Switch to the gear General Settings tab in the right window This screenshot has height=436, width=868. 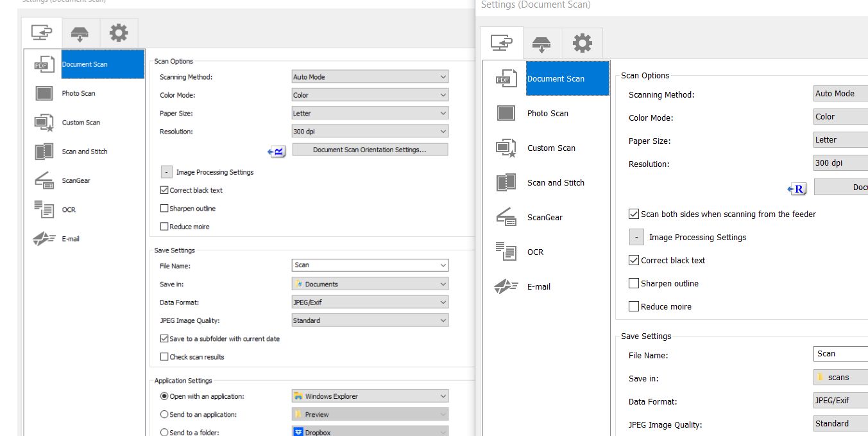(583, 44)
